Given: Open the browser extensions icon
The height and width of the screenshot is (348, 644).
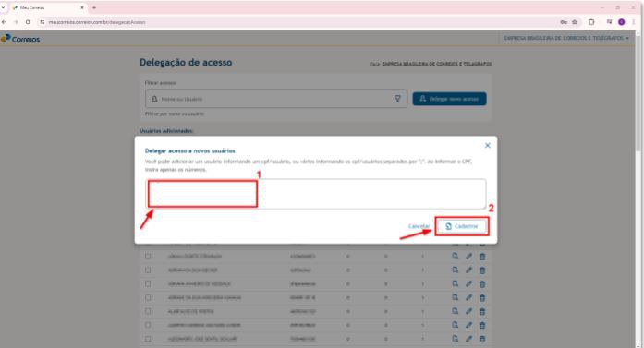Looking at the screenshot, I should [591, 22].
